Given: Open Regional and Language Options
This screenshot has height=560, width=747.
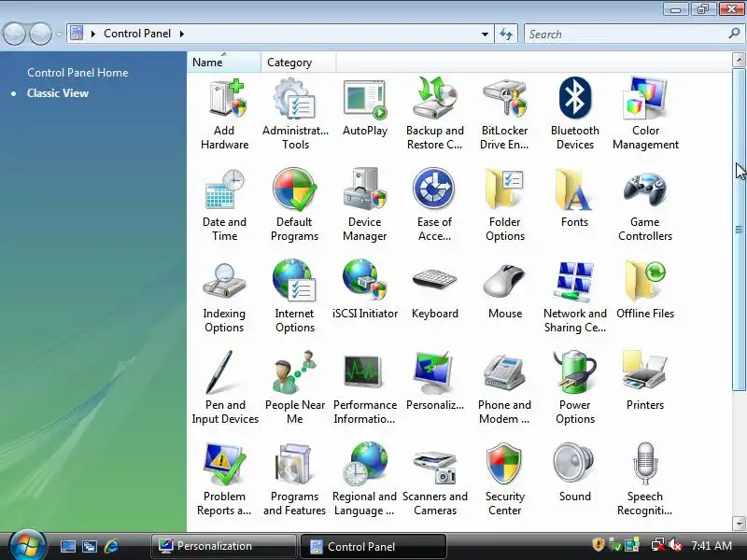Looking at the screenshot, I should pos(365,480).
